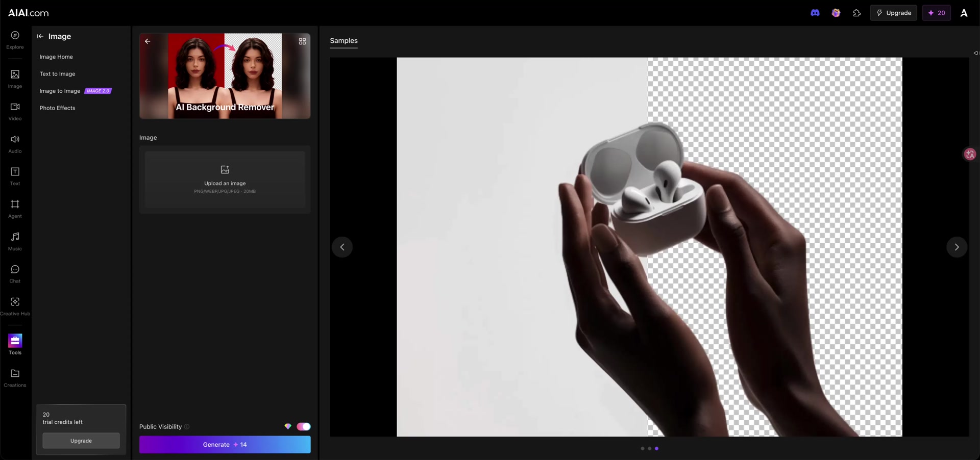Open the Video tools section
980x460 pixels.
click(15, 111)
